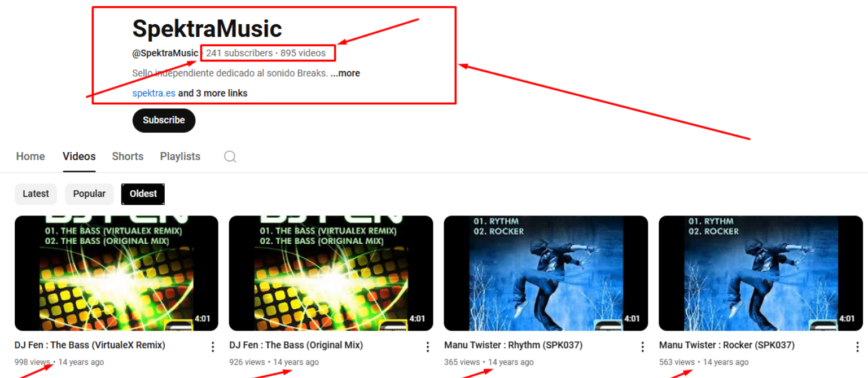This screenshot has height=378, width=868.
Task: Select the Latest sort filter chip
Action: coord(36,194)
